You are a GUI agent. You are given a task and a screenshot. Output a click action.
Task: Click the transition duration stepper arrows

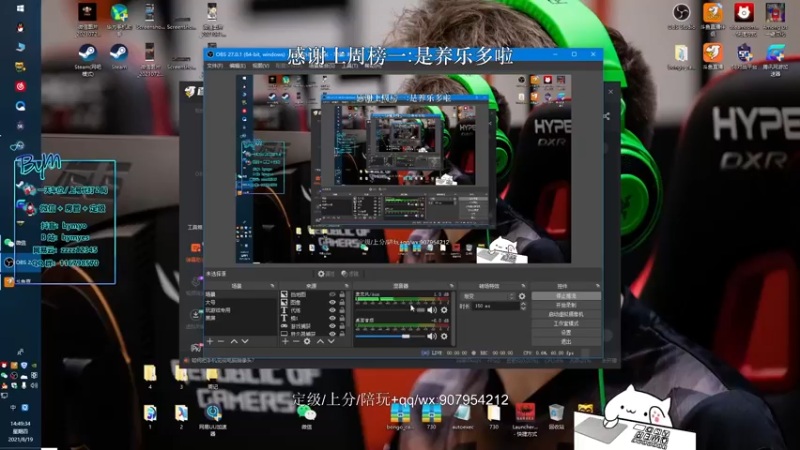[x=522, y=306]
